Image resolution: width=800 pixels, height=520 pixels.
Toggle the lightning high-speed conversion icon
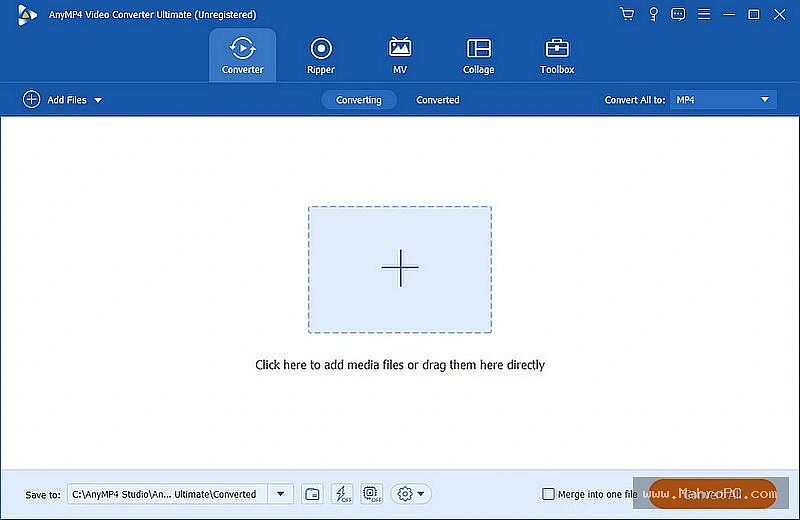(x=342, y=494)
